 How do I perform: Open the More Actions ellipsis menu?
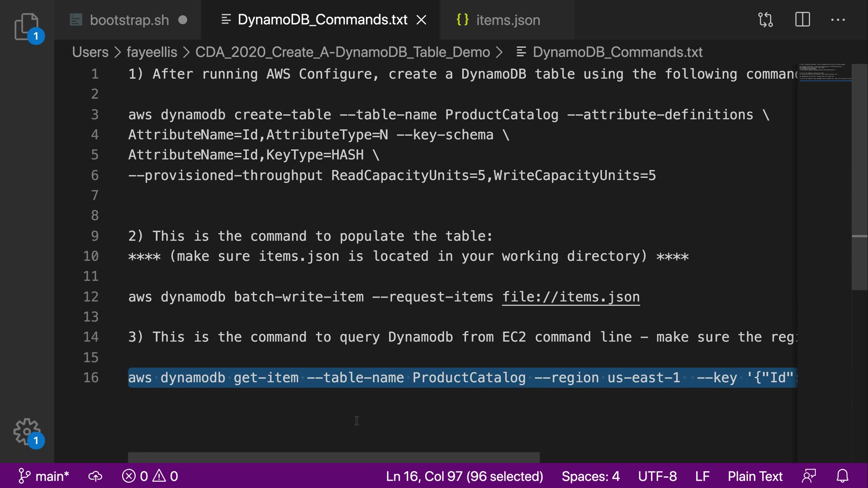coord(838,20)
